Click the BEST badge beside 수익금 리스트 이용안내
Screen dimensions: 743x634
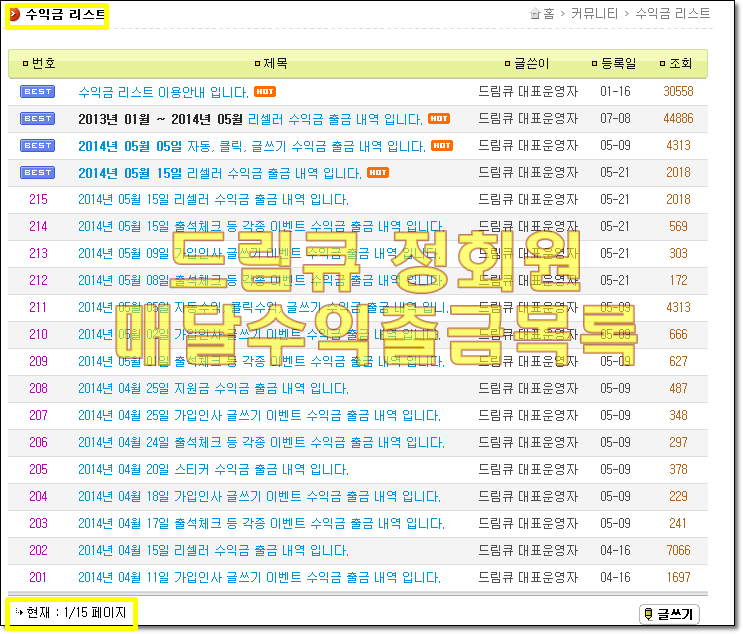pos(37,91)
